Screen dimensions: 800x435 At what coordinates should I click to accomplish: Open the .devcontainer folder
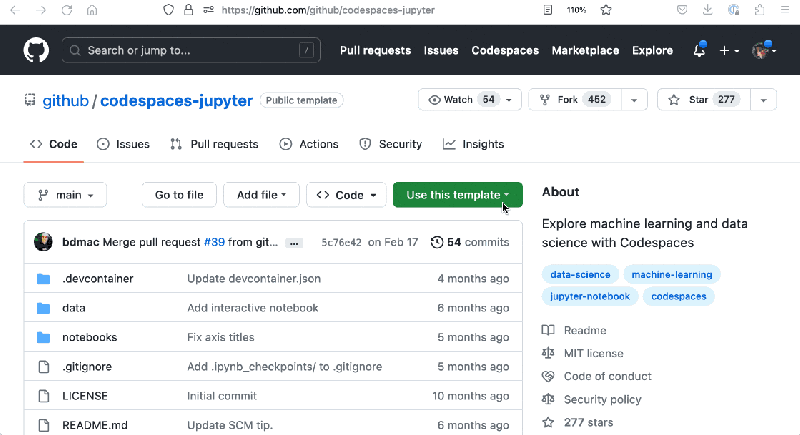(98, 278)
